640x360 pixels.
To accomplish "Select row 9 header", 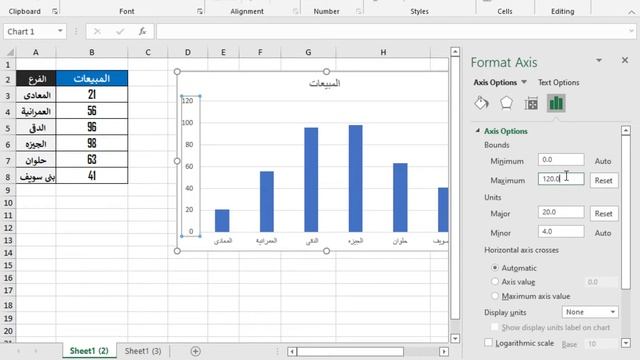I will click(x=8, y=191).
